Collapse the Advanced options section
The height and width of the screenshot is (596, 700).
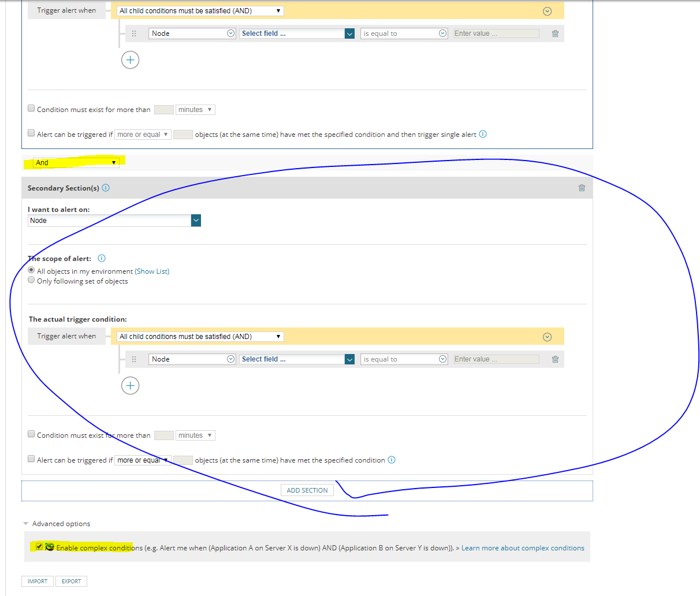26,524
